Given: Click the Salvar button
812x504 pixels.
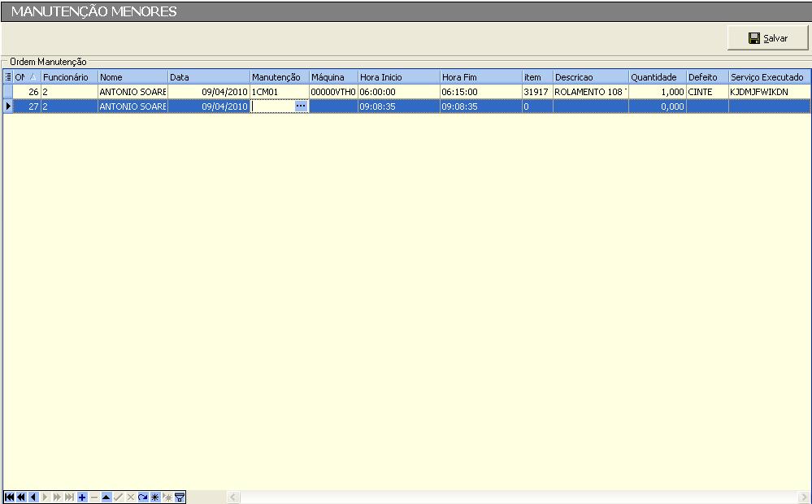Looking at the screenshot, I should point(767,38).
